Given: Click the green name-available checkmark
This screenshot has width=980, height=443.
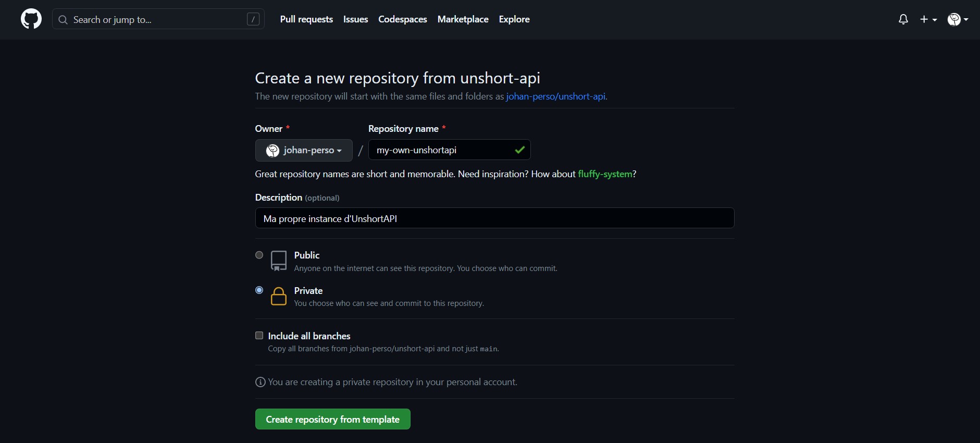Looking at the screenshot, I should tap(519, 150).
